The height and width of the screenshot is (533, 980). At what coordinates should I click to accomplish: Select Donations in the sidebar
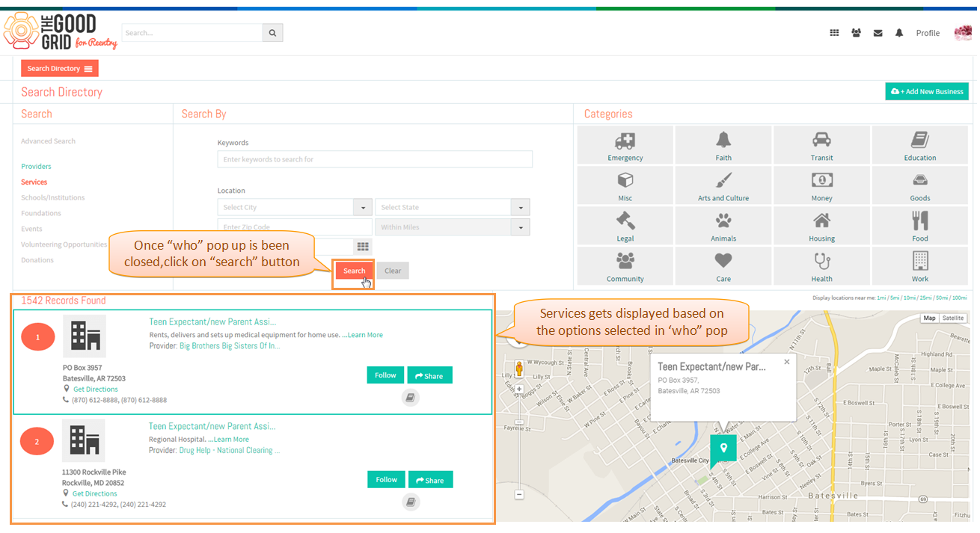(37, 260)
